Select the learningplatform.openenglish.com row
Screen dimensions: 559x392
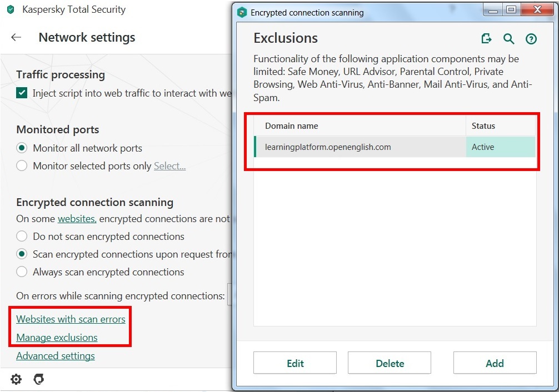(x=395, y=147)
